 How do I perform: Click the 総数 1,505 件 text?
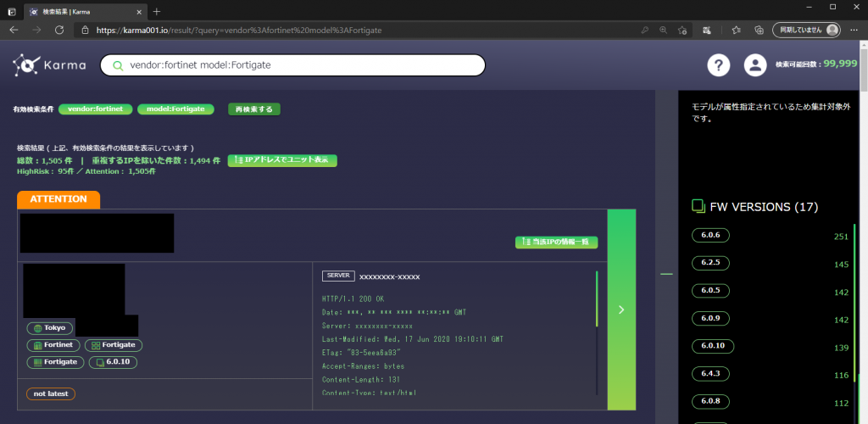click(44, 160)
